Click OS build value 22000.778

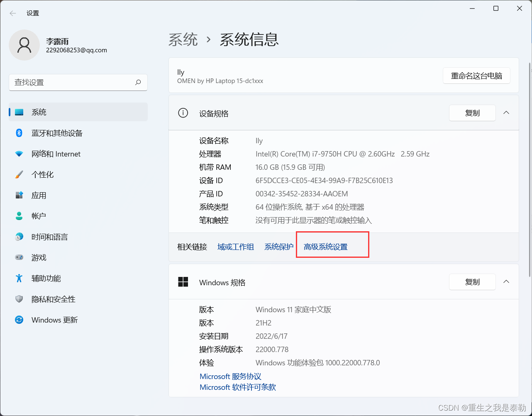272,350
